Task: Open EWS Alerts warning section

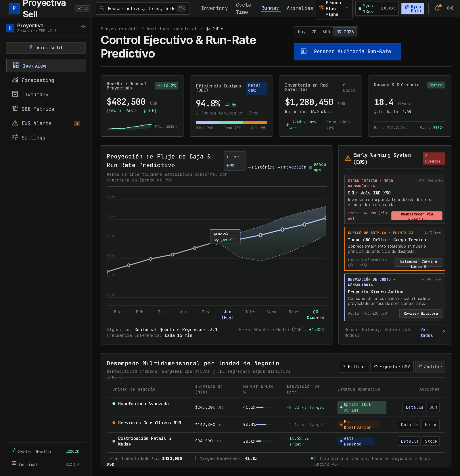Action: [x=46, y=123]
